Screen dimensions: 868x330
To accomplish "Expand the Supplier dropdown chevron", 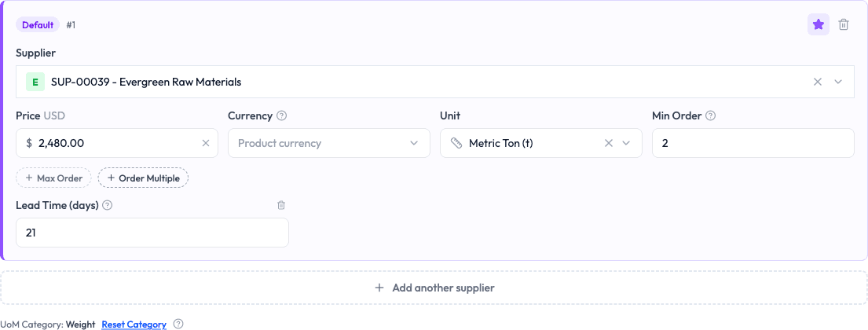I will click(838, 82).
